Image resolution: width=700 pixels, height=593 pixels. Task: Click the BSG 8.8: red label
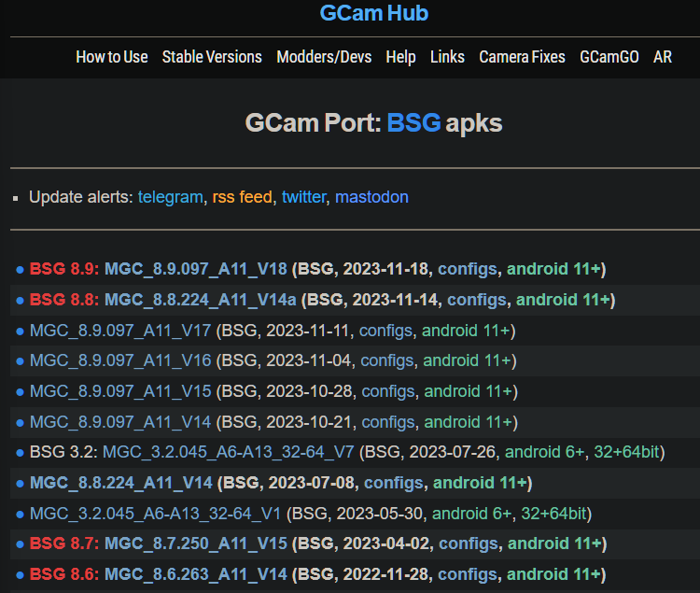click(x=64, y=300)
